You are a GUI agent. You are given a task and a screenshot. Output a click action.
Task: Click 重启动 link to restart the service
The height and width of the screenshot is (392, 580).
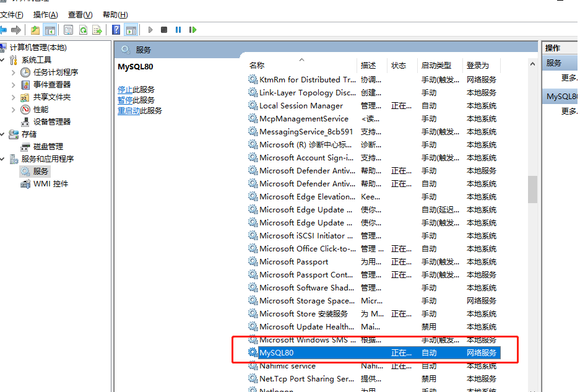pos(129,111)
